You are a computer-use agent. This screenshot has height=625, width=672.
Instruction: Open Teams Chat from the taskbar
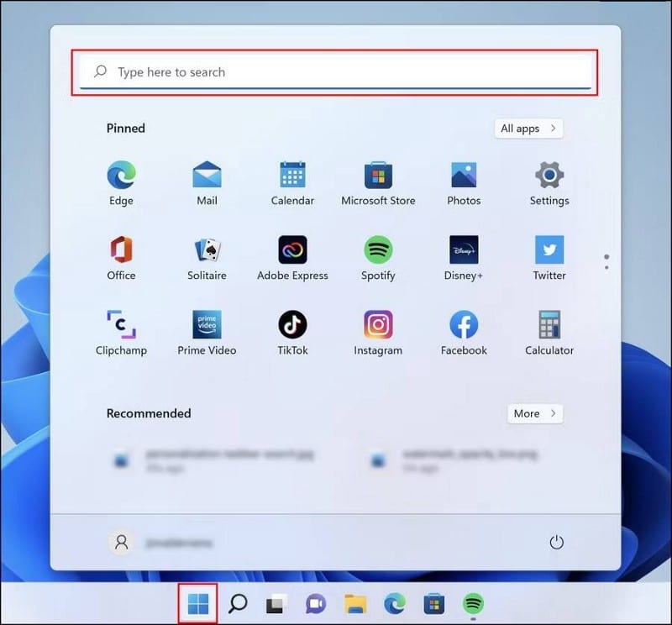point(315,604)
